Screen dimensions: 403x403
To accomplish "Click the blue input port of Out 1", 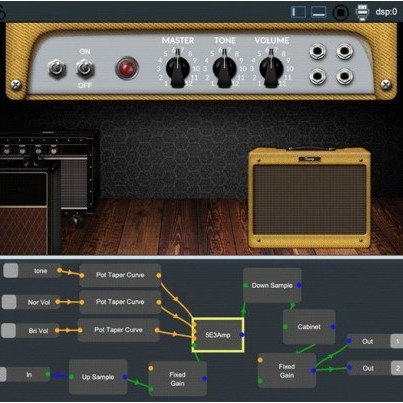I will (x=349, y=341).
